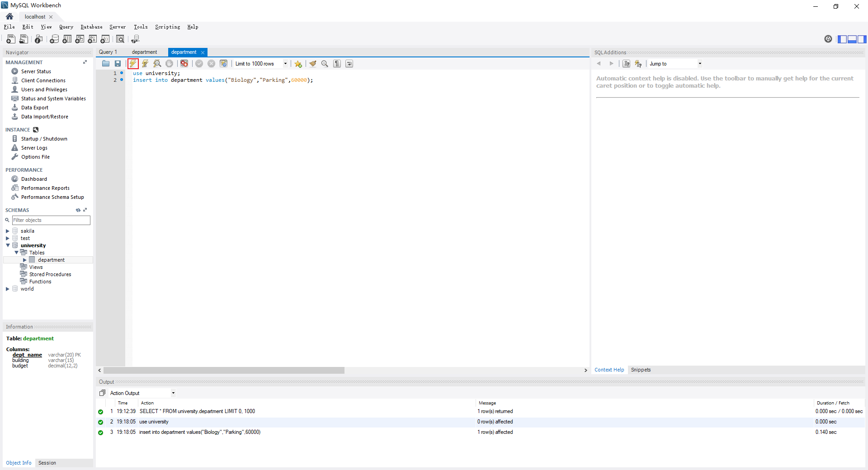This screenshot has width=868, height=470.
Task: Open the File menu
Action: coord(9,27)
